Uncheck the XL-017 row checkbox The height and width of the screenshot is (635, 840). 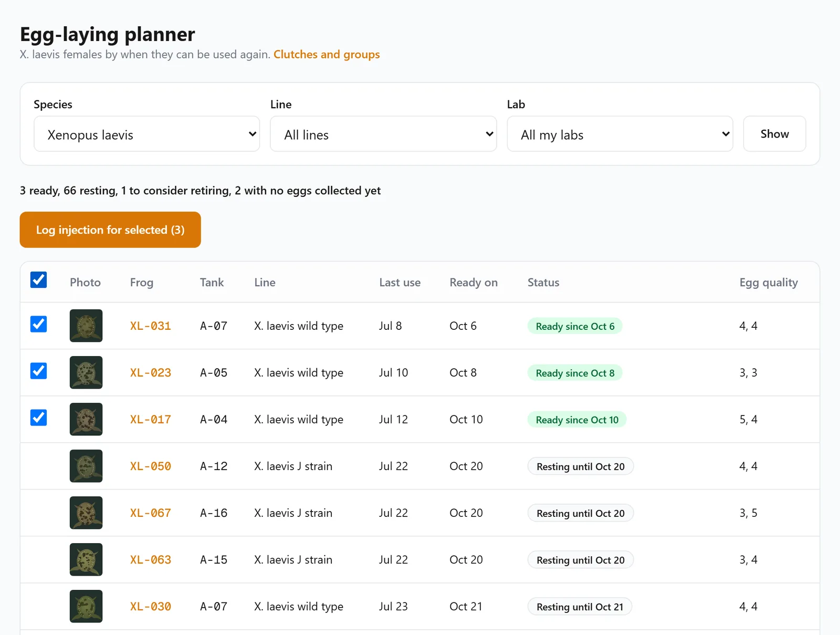38,418
